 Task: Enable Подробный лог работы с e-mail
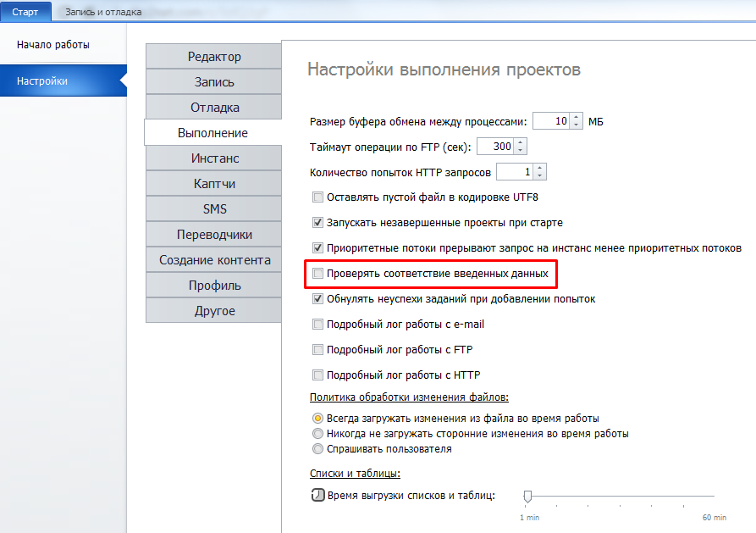pyautogui.click(x=317, y=325)
